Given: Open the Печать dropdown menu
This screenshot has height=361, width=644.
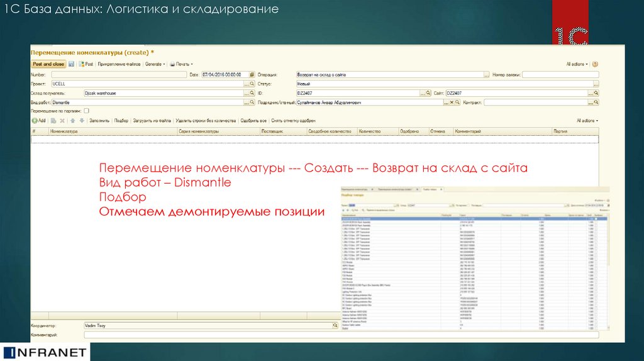Looking at the screenshot, I should pos(181,64).
